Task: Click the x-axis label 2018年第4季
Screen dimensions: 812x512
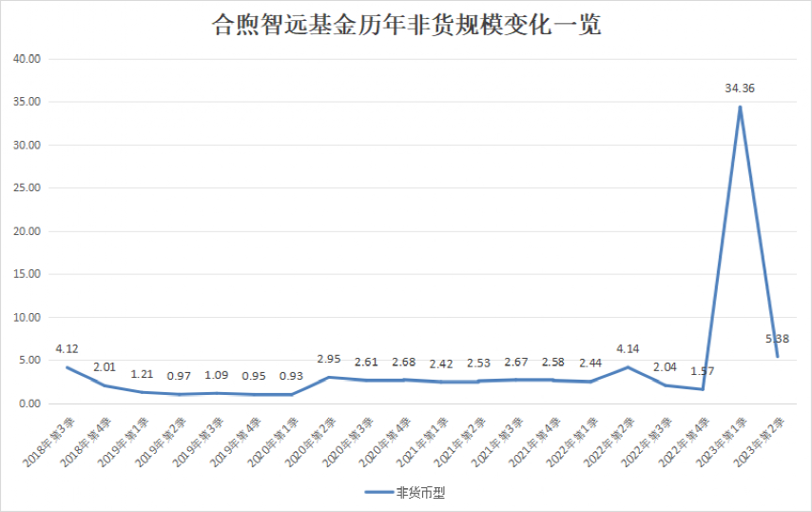Action: pyautogui.click(x=87, y=442)
